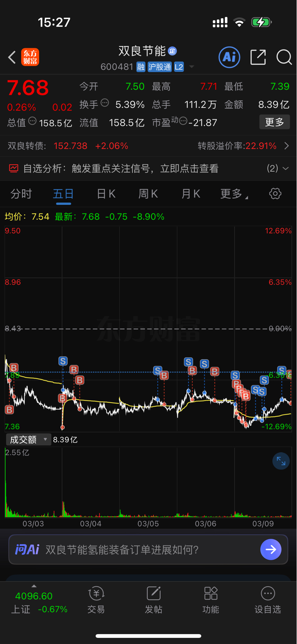Tap the S marker at 03/09 start
The image size is (297, 644).
(235, 375)
